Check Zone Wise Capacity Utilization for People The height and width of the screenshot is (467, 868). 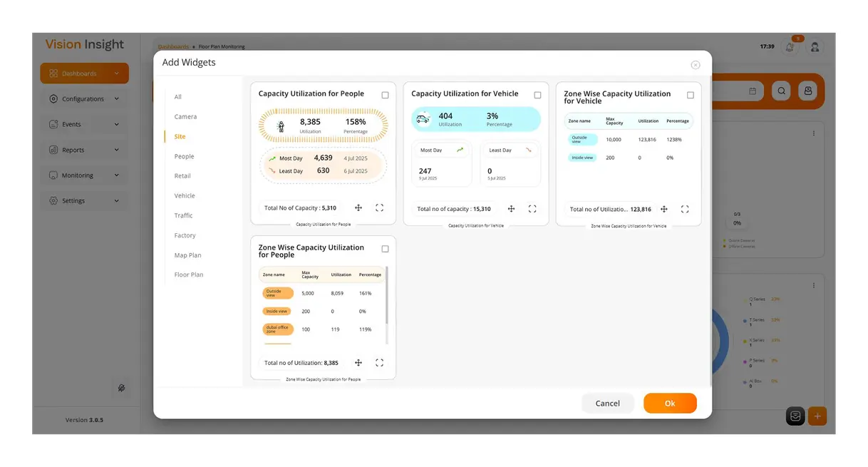(x=385, y=249)
